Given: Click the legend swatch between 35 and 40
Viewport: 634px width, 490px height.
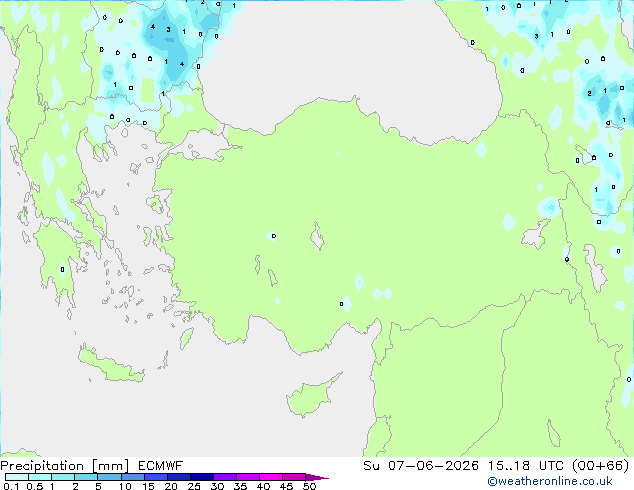Looking at the screenshot, I should tap(248, 477).
